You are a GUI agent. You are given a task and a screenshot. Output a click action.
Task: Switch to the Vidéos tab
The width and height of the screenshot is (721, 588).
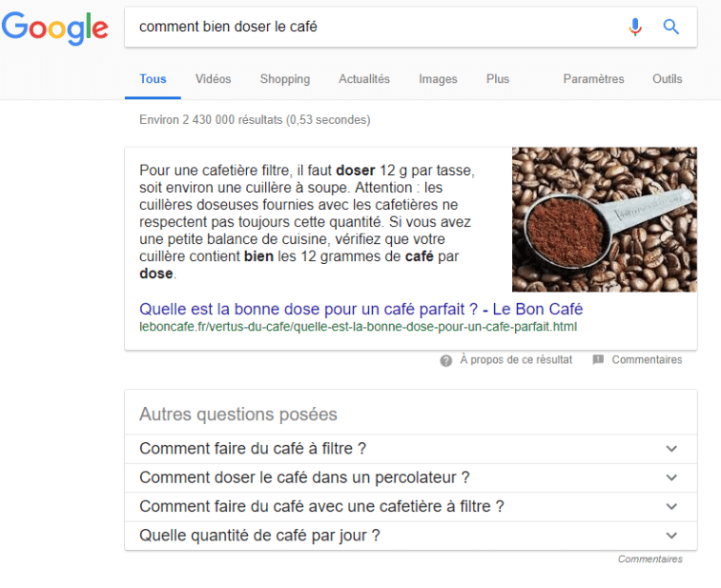coord(213,79)
